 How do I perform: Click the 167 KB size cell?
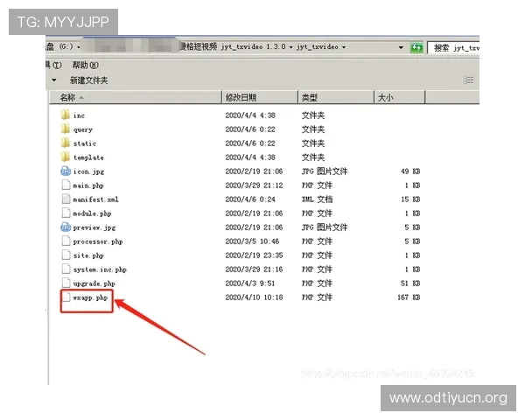(409, 297)
